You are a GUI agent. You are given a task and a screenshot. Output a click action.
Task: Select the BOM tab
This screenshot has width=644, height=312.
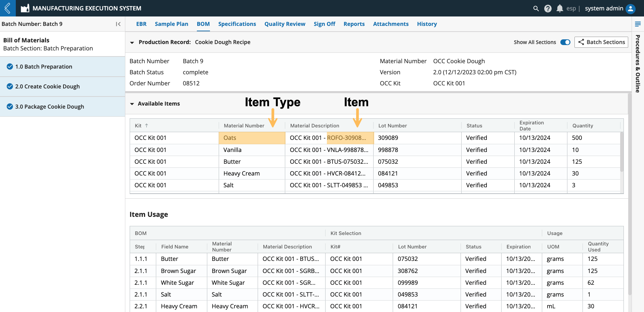pyautogui.click(x=203, y=24)
